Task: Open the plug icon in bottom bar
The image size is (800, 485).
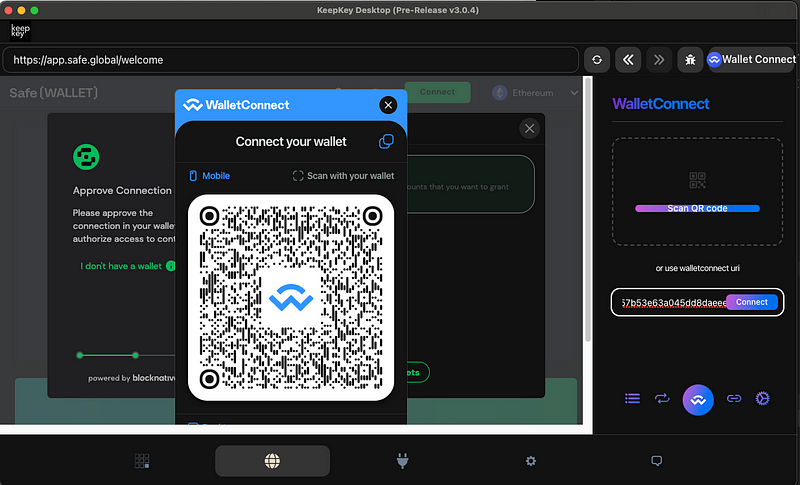Action: (x=403, y=461)
